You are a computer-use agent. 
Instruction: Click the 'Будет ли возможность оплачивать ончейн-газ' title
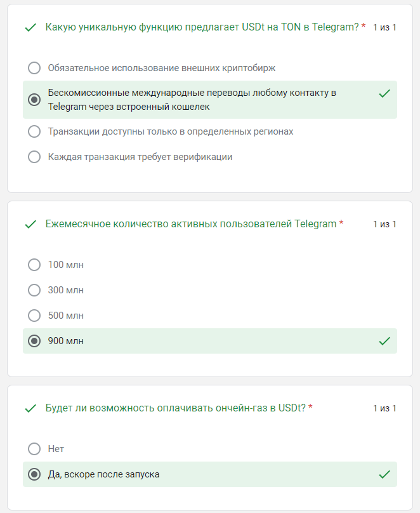coord(175,408)
